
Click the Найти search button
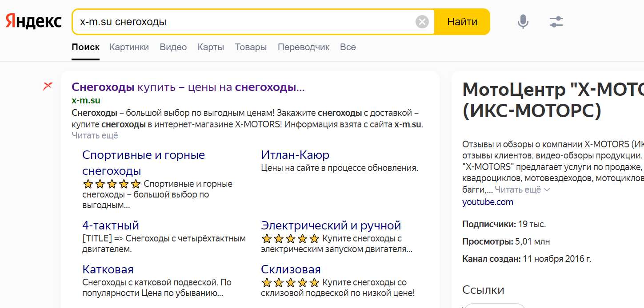coord(462,22)
